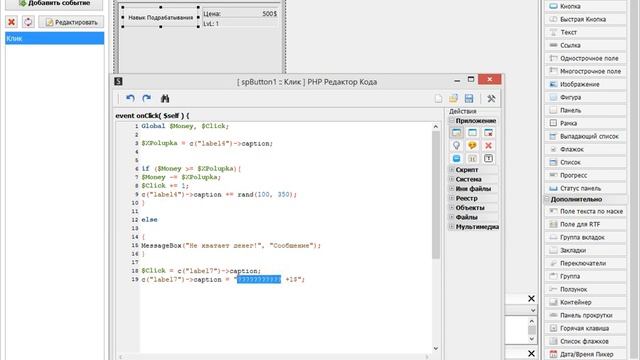The height and width of the screenshot is (360, 640).
Task: Pick the Переключатели component
Action: point(585,263)
